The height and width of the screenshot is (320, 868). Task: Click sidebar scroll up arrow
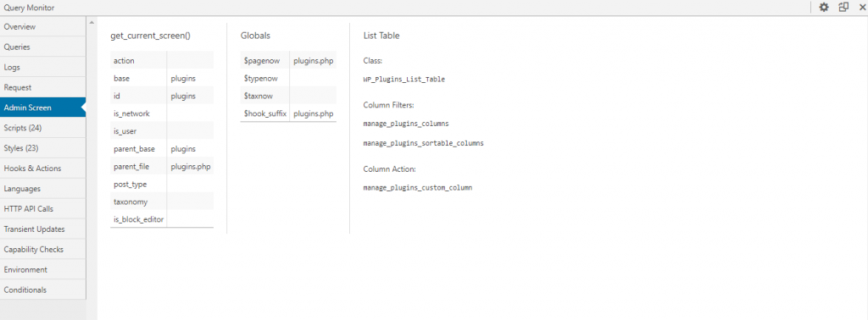pos(92,22)
